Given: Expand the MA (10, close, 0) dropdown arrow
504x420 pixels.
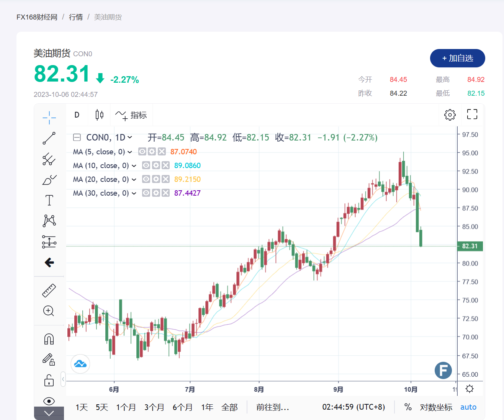Looking at the screenshot, I should click(134, 166).
